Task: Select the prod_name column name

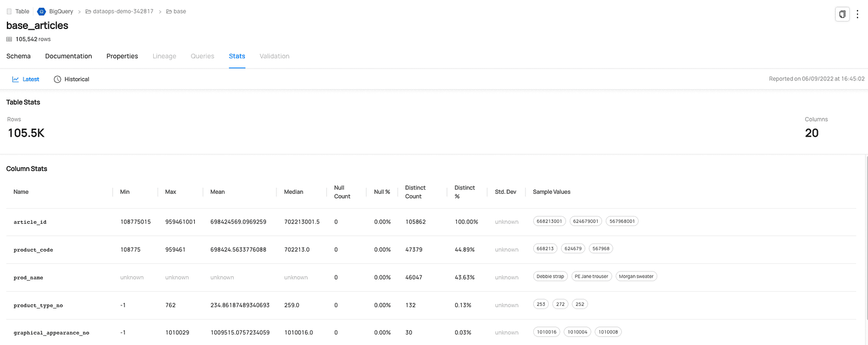Action: click(29, 277)
